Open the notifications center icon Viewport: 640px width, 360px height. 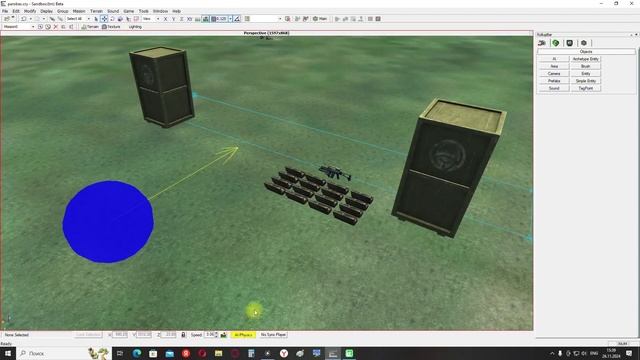629,353
